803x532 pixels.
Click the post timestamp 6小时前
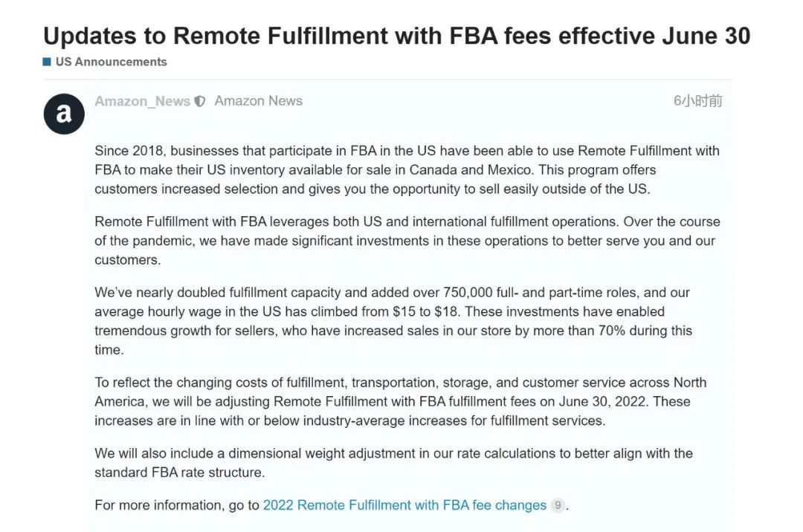click(697, 101)
